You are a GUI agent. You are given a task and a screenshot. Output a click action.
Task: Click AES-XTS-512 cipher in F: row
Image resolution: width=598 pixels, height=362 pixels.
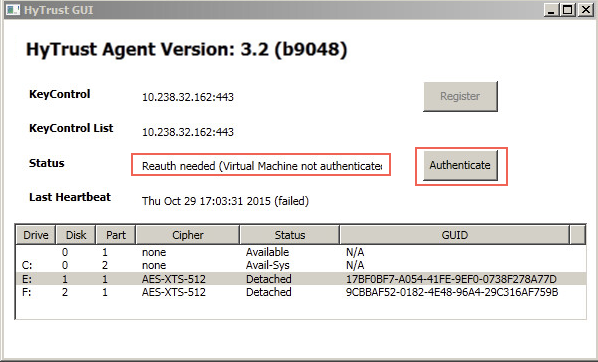(174, 293)
